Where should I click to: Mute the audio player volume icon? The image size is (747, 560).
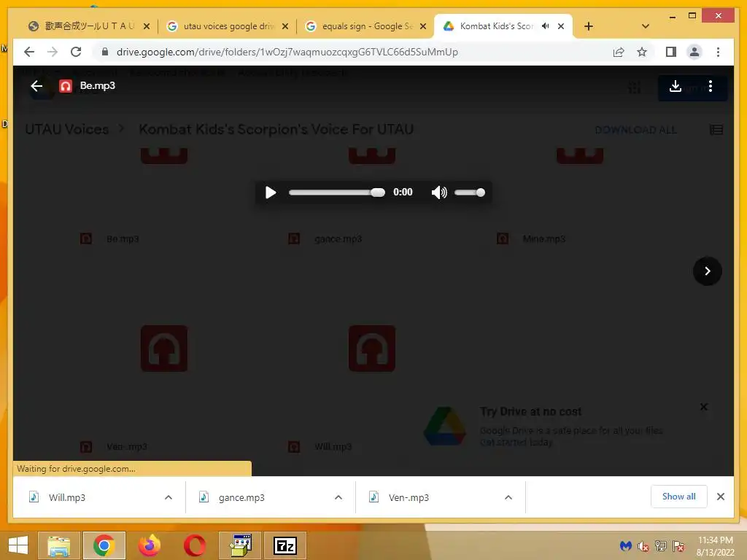point(438,192)
